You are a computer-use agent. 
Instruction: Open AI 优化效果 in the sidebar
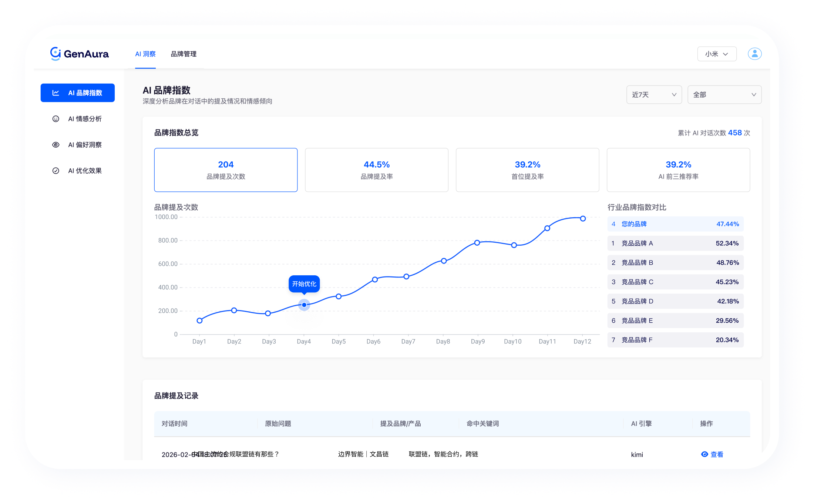78,171
